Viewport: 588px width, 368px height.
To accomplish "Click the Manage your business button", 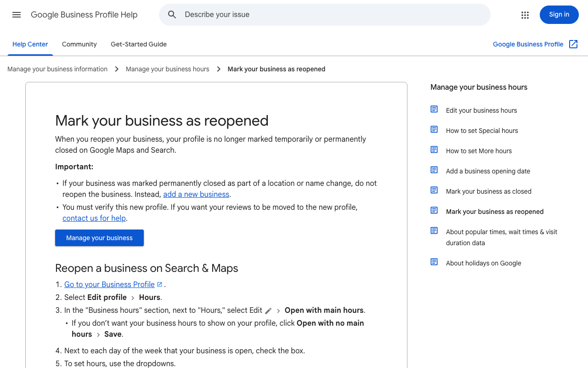I will click(x=99, y=238).
